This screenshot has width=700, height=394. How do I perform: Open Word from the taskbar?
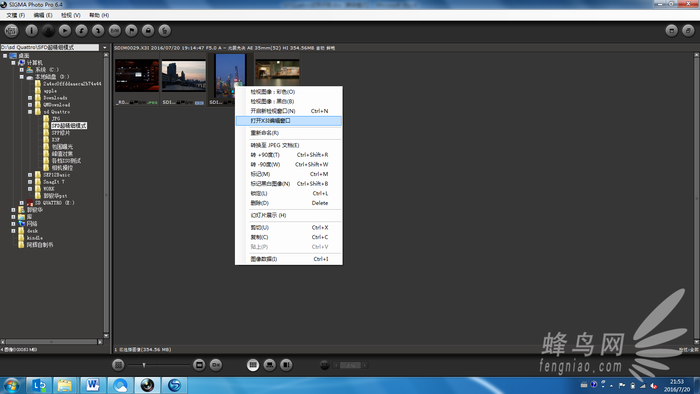[92, 385]
